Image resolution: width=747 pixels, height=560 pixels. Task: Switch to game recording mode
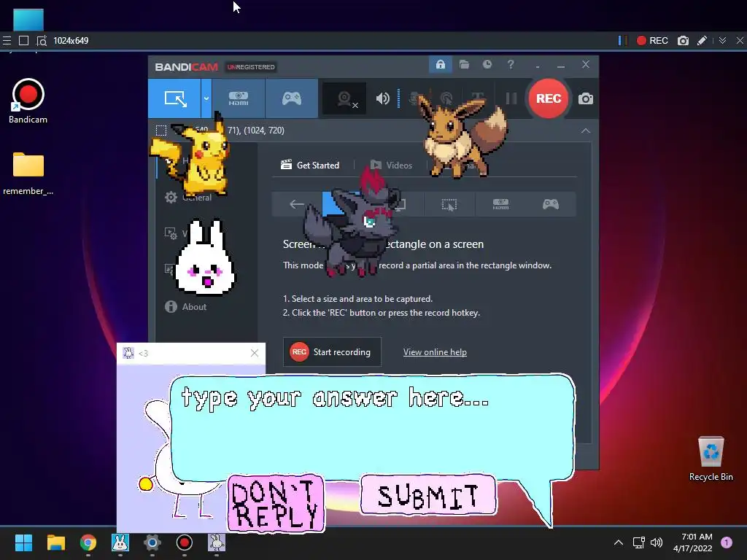click(x=292, y=98)
